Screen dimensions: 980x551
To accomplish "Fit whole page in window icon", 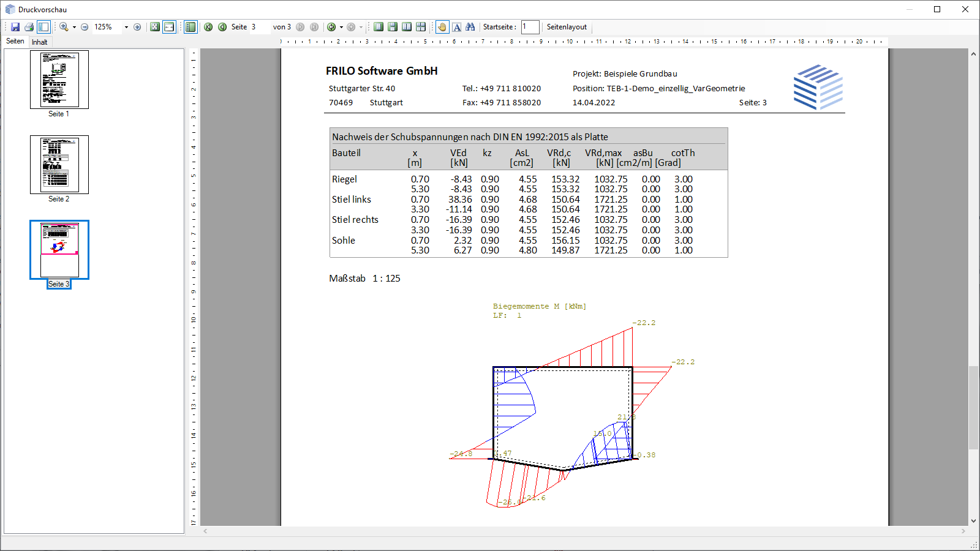I will [155, 27].
